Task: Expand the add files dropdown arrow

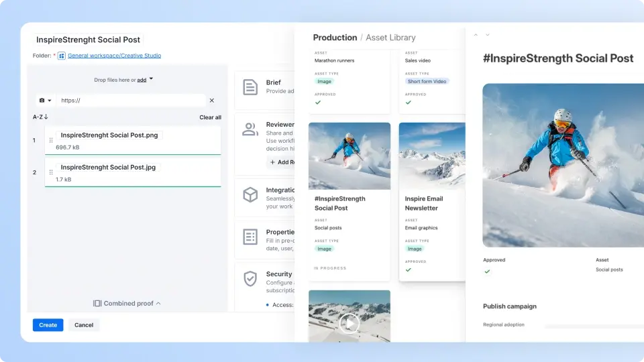Action: [151, 79]
